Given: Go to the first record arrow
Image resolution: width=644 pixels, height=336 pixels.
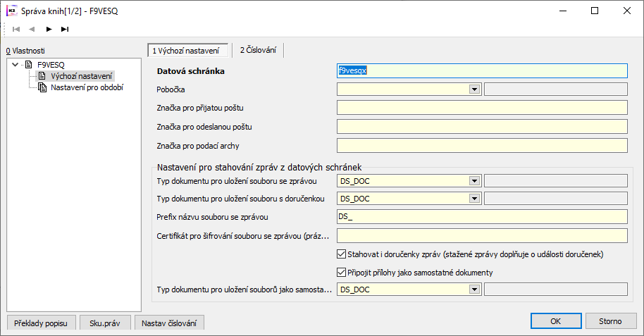Looking at the screenshot, I should (x=16, y=29).
